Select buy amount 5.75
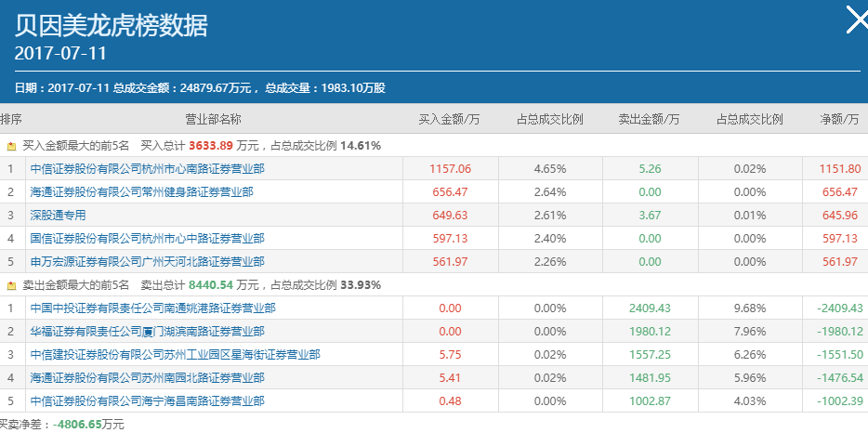Screen dimensions: 868x433 [x=450, y=355]
